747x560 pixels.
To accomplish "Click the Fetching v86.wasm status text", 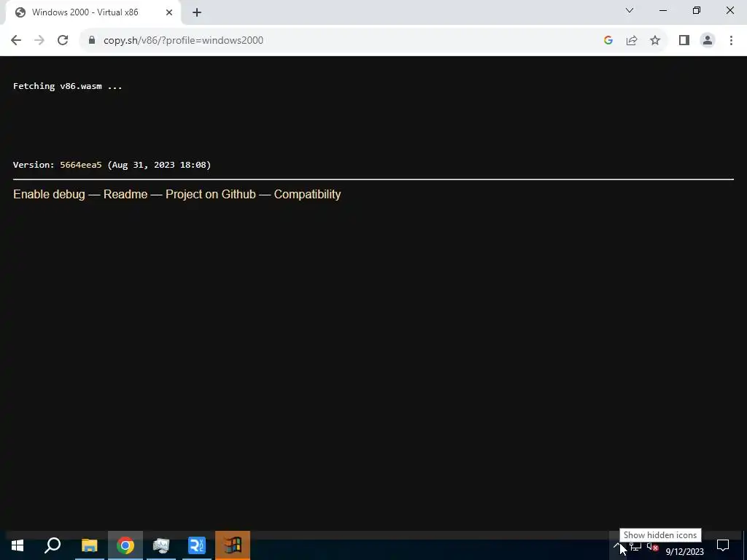I will pos(68,86).
